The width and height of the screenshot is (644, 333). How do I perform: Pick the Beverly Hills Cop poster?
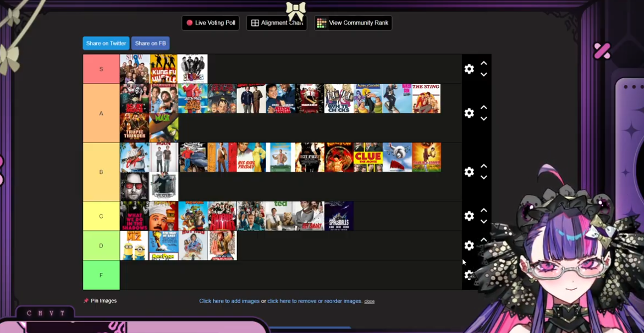[135, 157]
